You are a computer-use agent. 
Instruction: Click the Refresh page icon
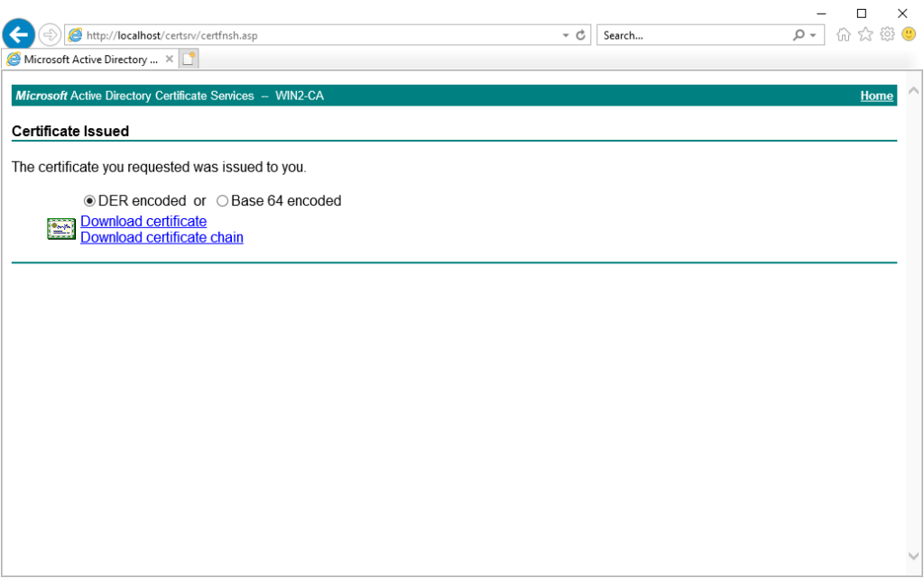point(581,36)
